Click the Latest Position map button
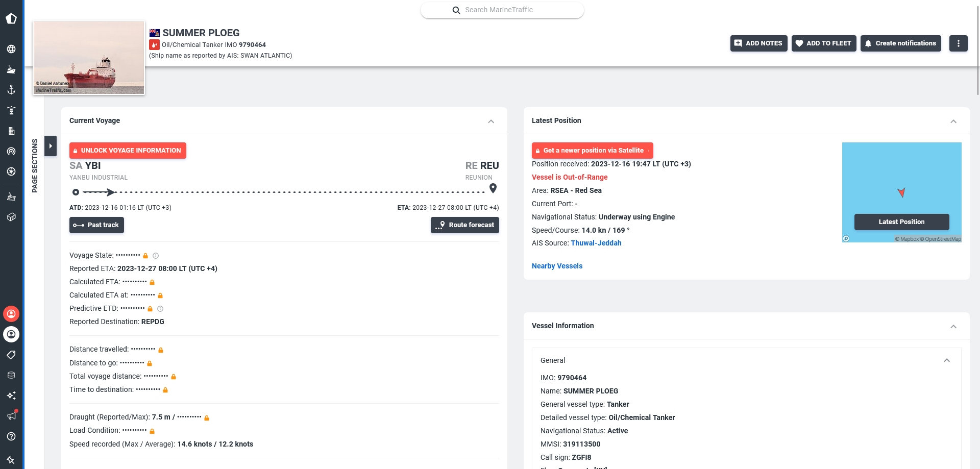The height and width of the screenshot is (469, 980). pos(902,222)
